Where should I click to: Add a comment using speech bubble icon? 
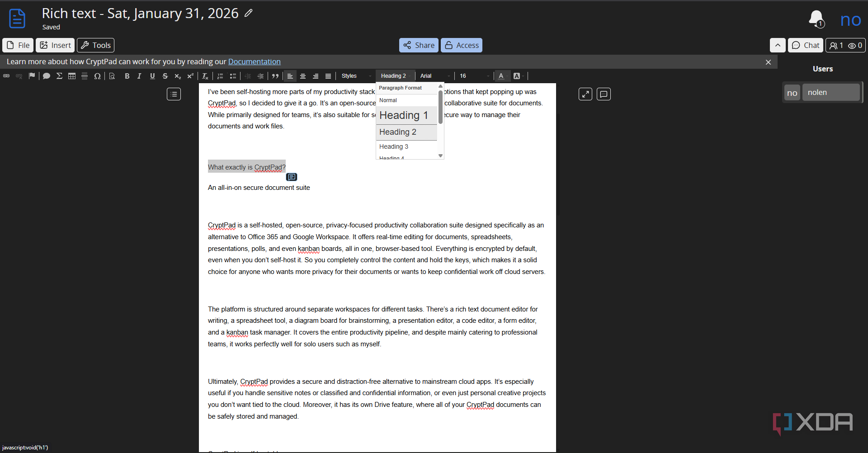point(47,76)
